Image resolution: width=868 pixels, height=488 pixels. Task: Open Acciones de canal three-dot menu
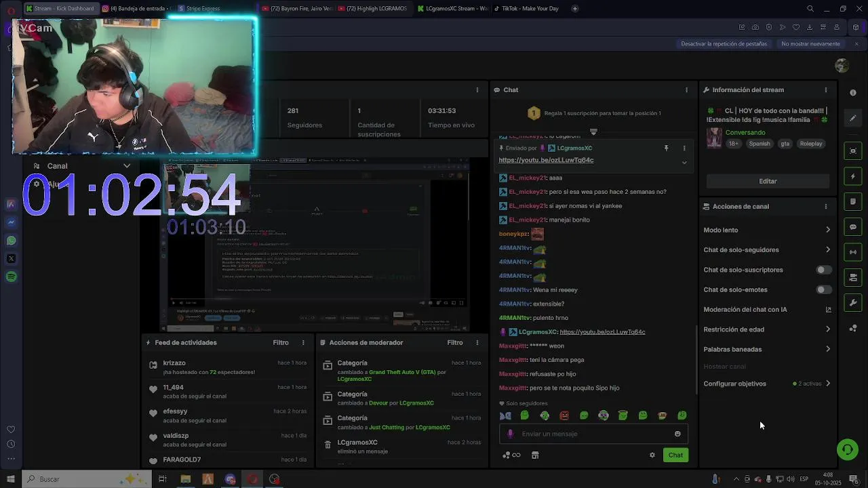[825, 206]
